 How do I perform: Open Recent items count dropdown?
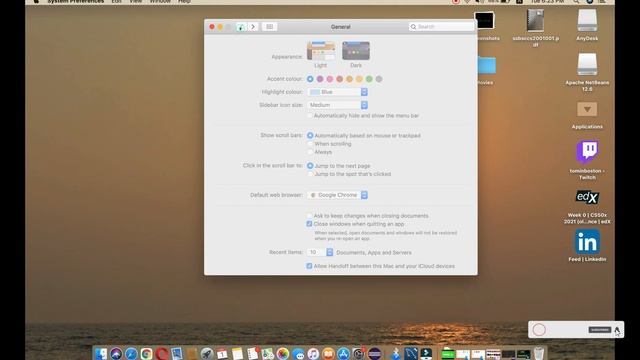[x=320, y=253]
